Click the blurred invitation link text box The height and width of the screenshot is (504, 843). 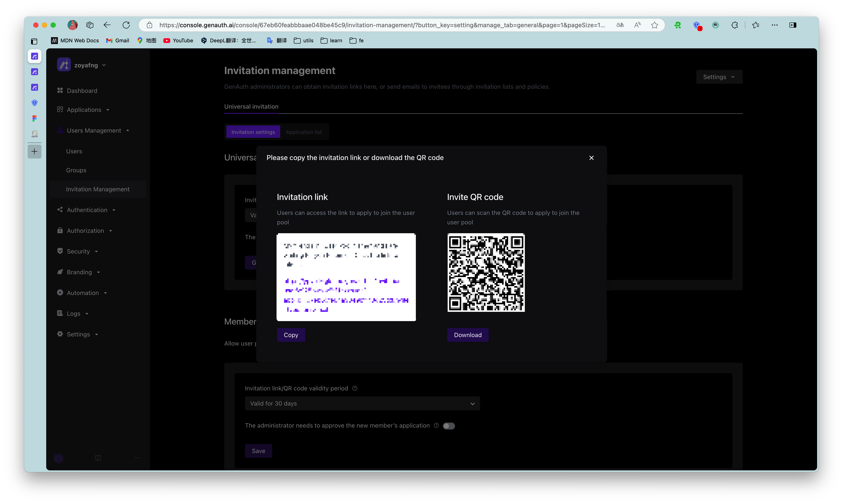(x=346, y=277)
